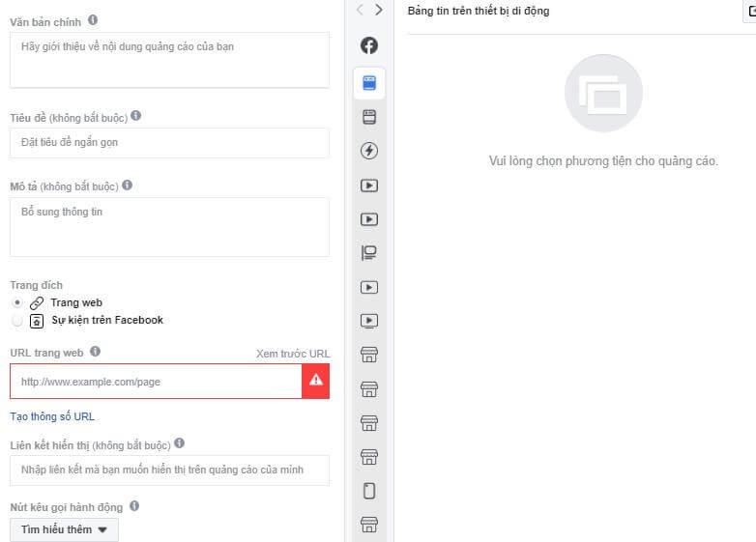Select the highlighted blue mobile News Feed preview icon
Viewport: 756px width, 542px height.
click(x=369, y=83)
